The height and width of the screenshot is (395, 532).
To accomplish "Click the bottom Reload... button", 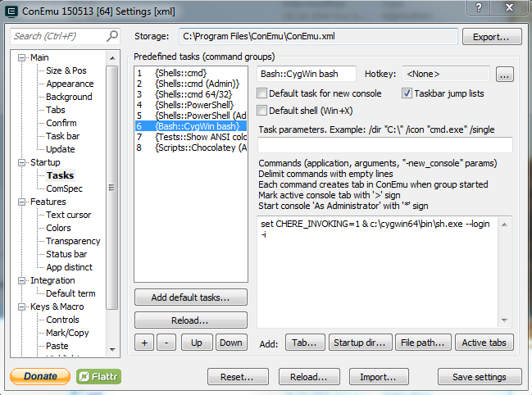I will click(x=309, y=377).
